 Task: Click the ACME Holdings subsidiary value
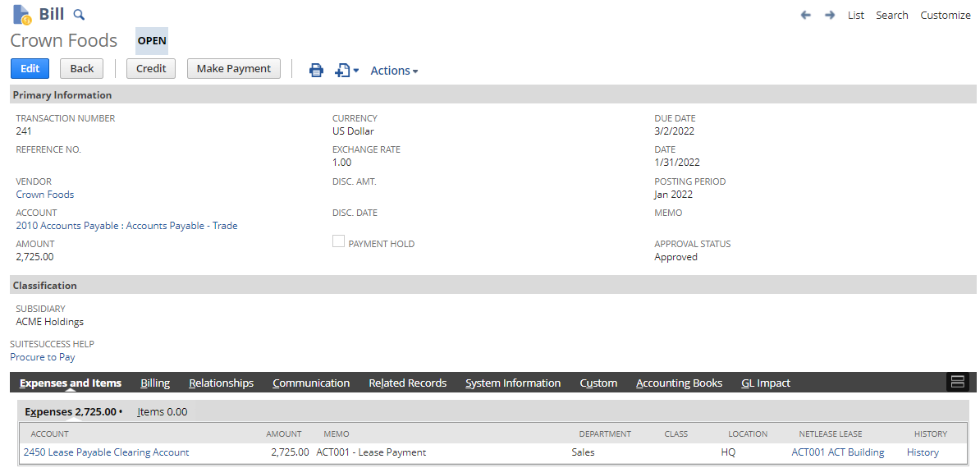click(x=49, y=322)
